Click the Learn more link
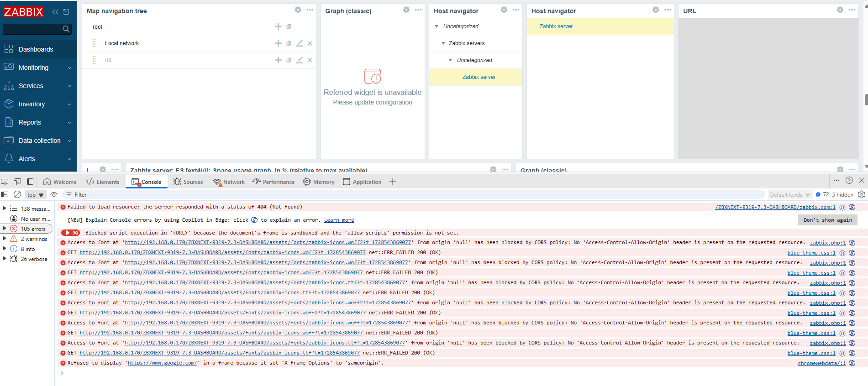The height and width of the screenshot is (386, 868). click(339, 220)
